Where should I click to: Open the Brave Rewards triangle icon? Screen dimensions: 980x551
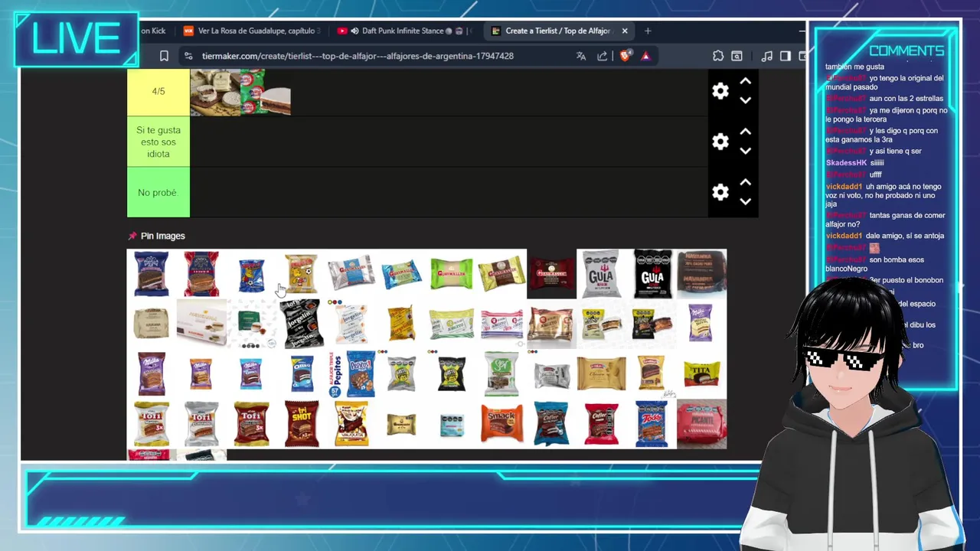point(645,56)
